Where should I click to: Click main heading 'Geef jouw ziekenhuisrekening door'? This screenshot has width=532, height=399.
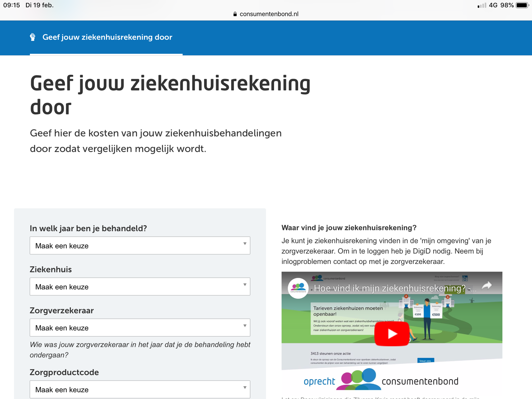[170, 95]
